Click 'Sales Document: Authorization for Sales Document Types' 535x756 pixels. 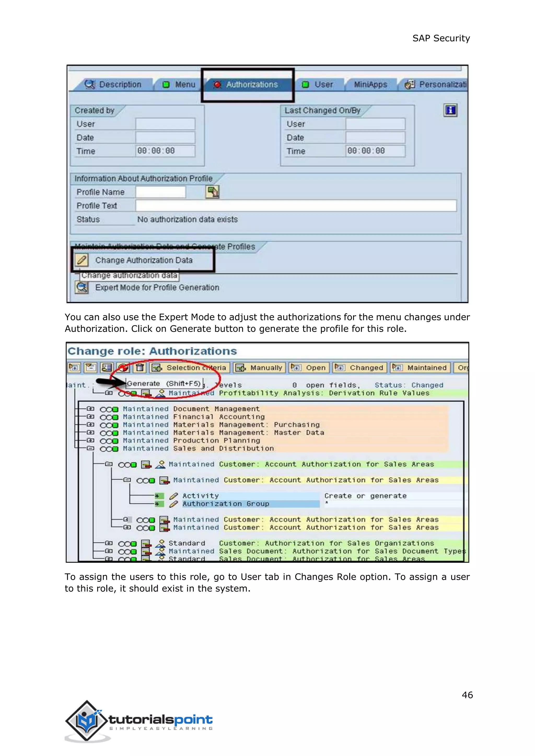point(343,551)
